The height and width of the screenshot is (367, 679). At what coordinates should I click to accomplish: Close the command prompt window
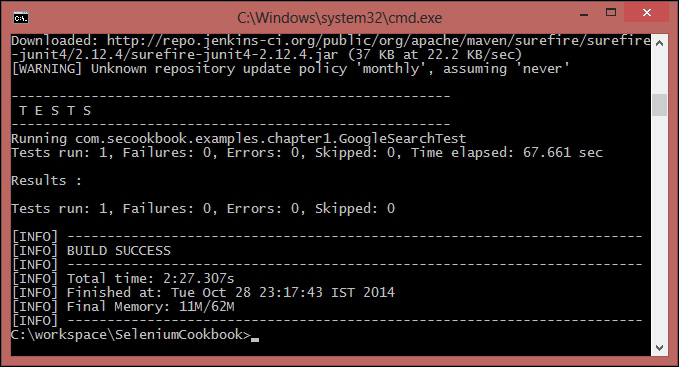click(x=647, y=13)
